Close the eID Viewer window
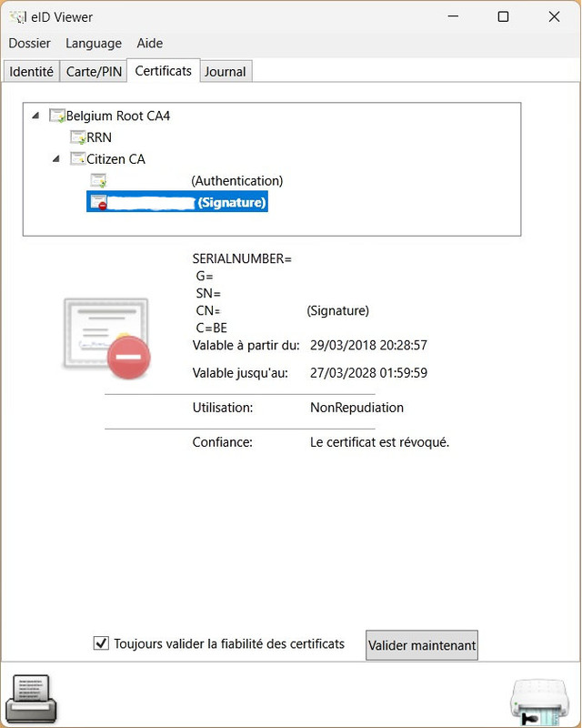 pyautogui.click(x=554, y=16)
